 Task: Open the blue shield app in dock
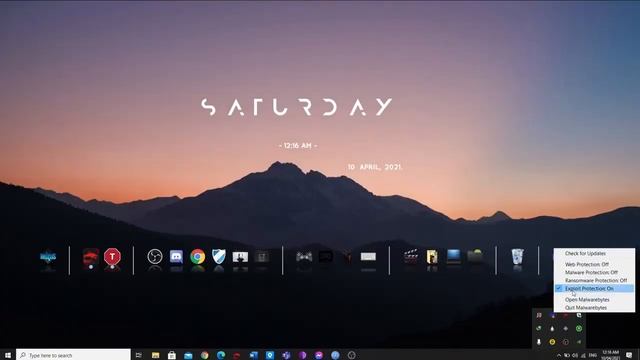219,257
